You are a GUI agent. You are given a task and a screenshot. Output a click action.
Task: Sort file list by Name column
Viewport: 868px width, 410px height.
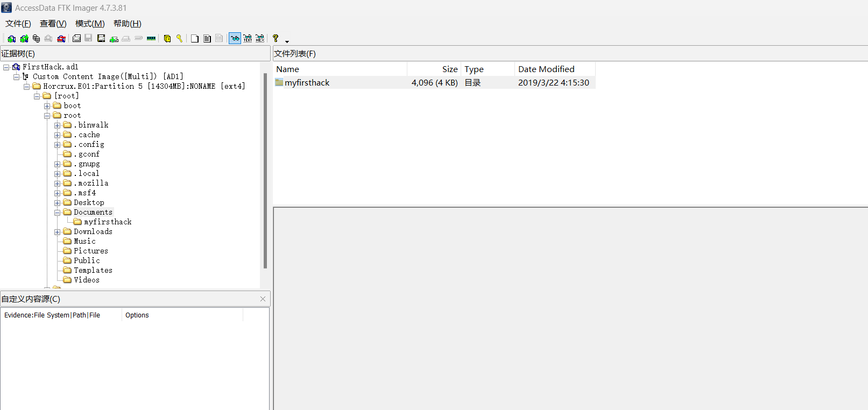pos(340,69)
